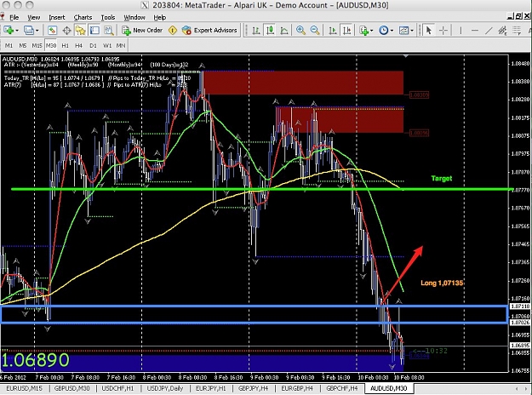Zoom in on the chart
The width and height of the screenshot is (532, 395).
coord(300,31)
